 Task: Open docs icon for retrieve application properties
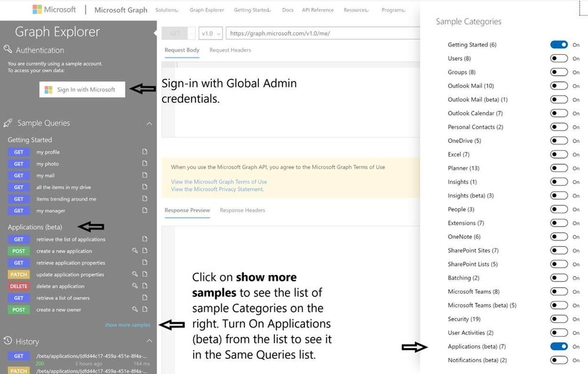[145, 262]
